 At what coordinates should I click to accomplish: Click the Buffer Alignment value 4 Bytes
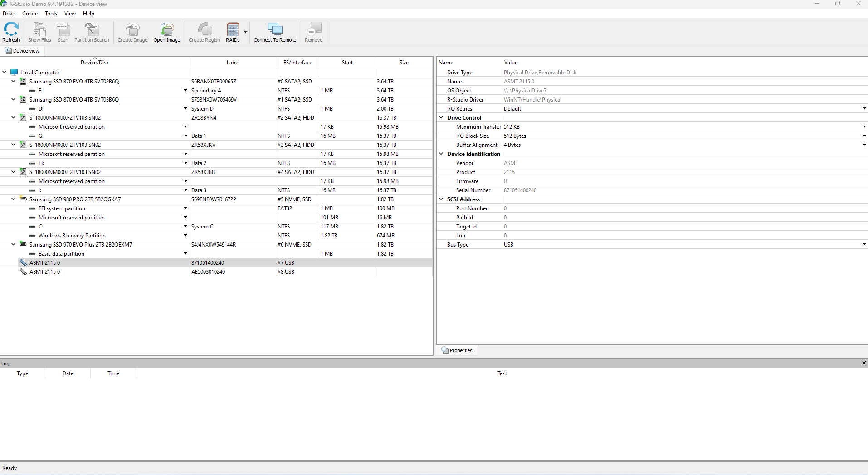(x=512, y=145)
